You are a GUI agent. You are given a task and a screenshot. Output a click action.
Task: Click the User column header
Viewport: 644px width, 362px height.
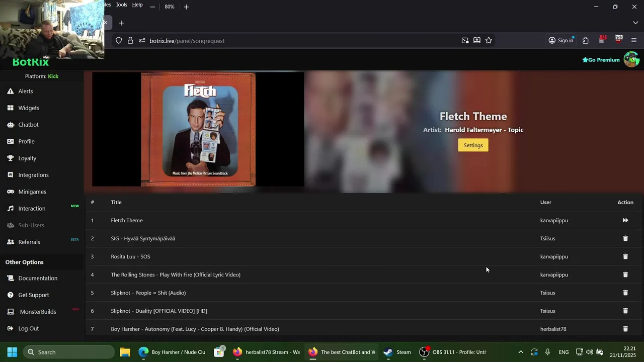pos(546,202)
